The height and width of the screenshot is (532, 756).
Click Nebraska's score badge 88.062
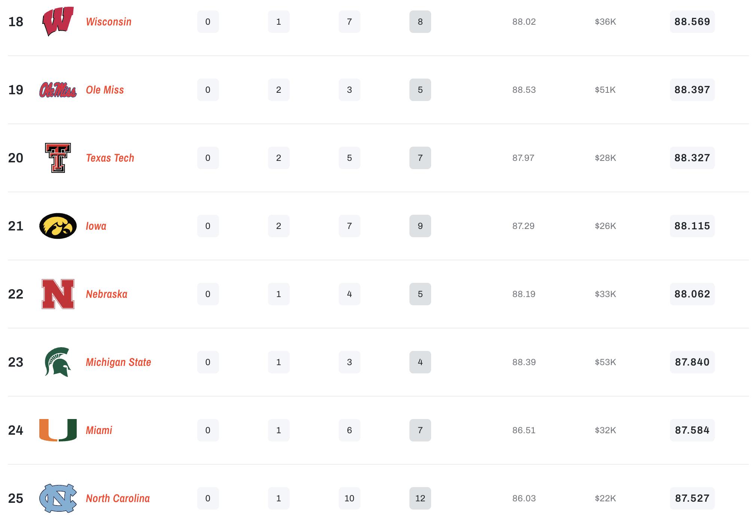[x=692, y=294]
